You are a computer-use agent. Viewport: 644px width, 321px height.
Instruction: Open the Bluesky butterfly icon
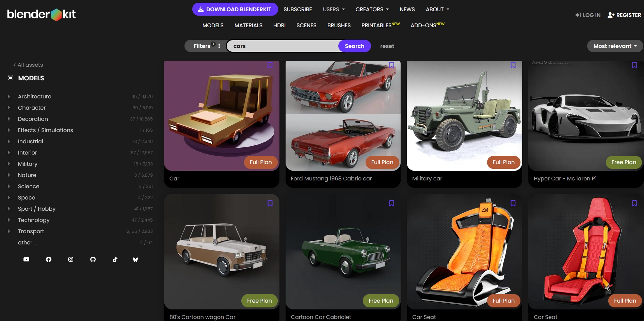(x=135, y=259)
